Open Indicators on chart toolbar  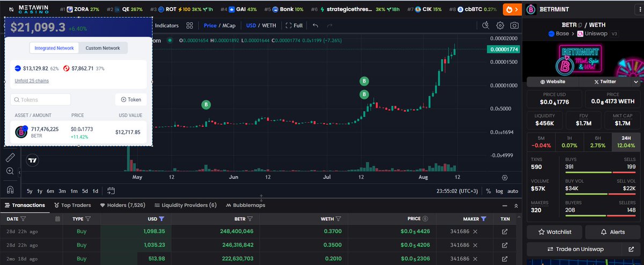click(166, 25)
